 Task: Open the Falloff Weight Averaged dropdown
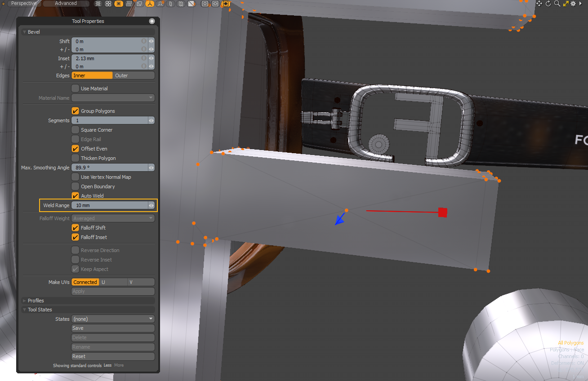click(x=113, y=218)
